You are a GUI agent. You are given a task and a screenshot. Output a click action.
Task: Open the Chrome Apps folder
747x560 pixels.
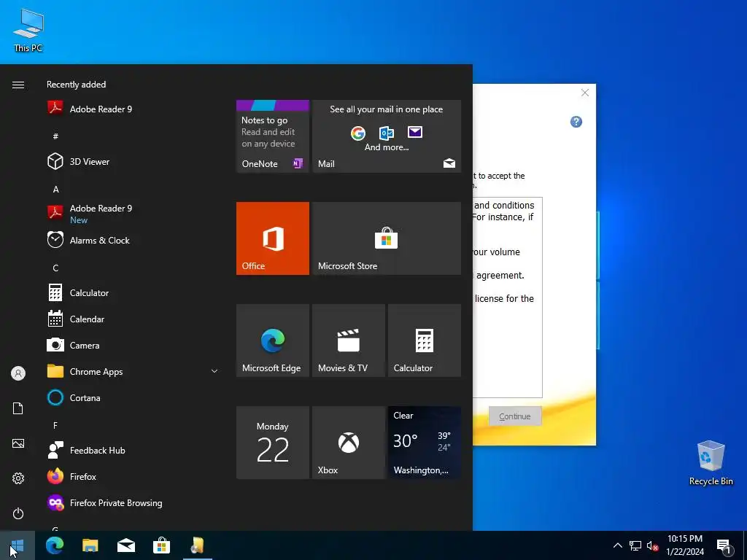133,371
